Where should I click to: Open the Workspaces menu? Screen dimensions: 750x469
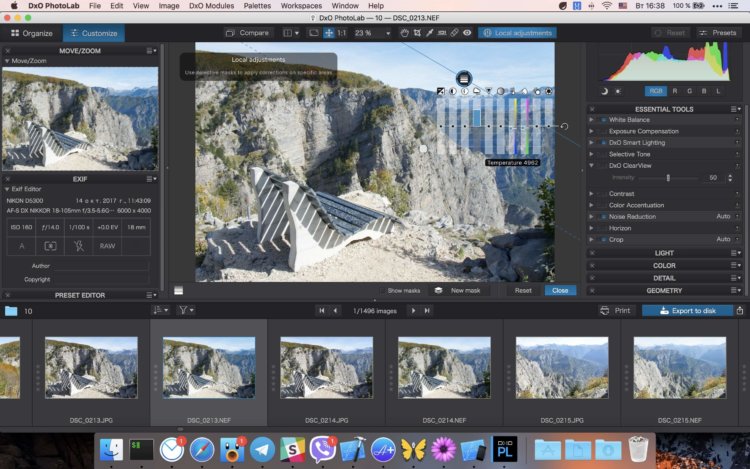point(301,6)
